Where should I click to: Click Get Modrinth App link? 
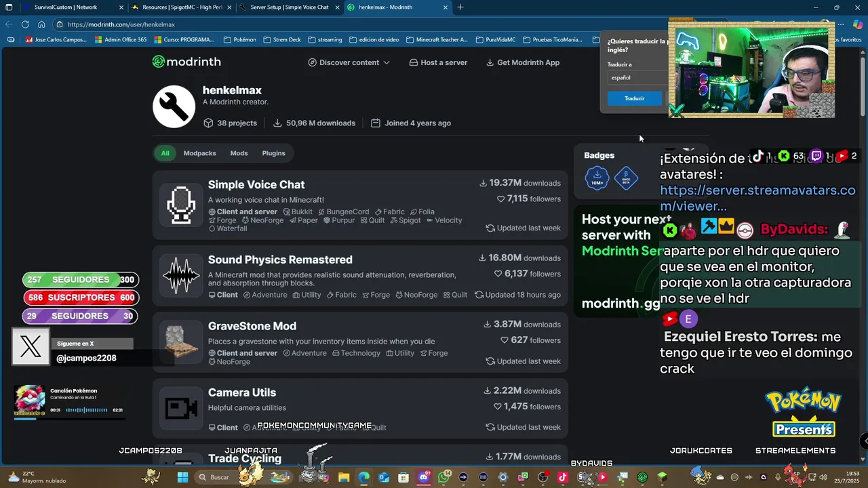[523, 62]
